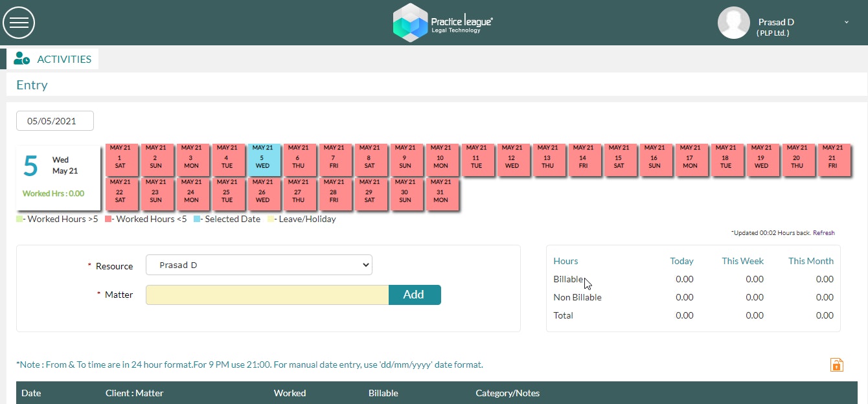Click the Activities person-clock icon
The height and width of the screenshot is (404, 868).
(x=22, y=59)
